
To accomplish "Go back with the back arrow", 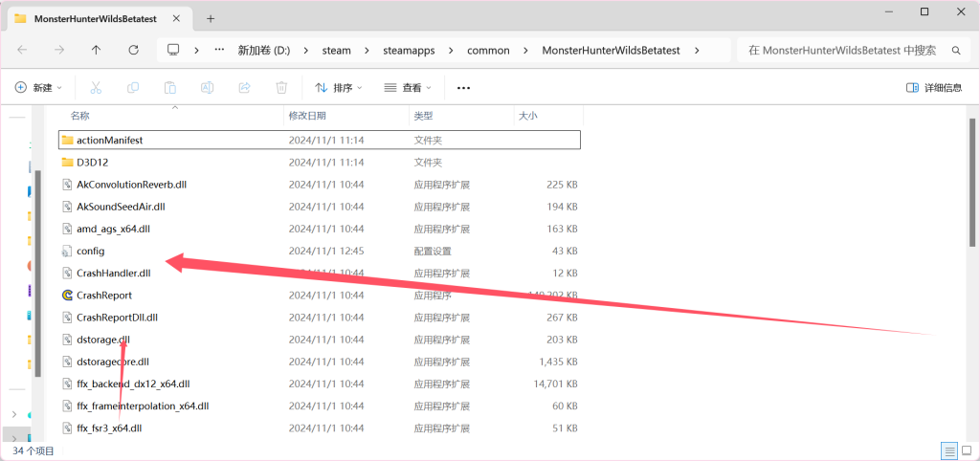I will pyautogui.click(x=23, y=50).
